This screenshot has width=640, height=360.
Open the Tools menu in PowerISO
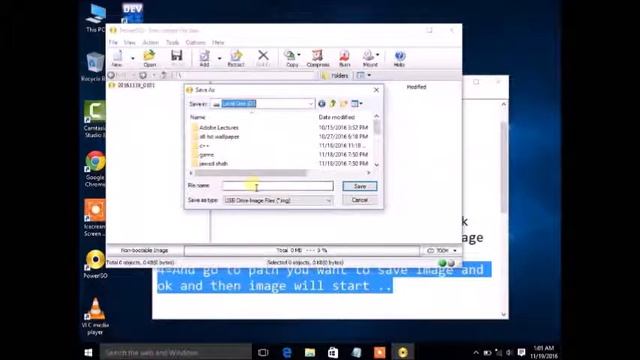(x=172, y=42)
